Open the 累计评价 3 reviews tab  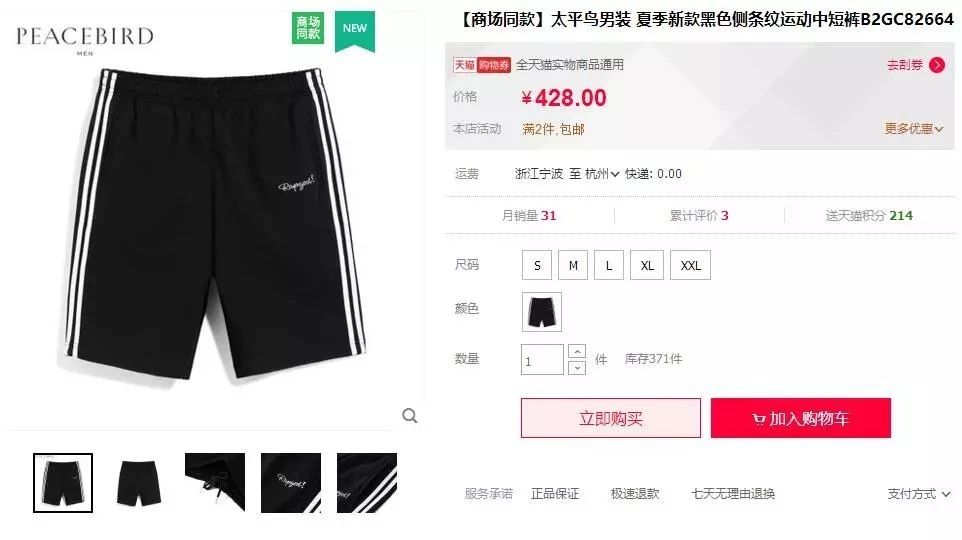[x=699, y=215]
